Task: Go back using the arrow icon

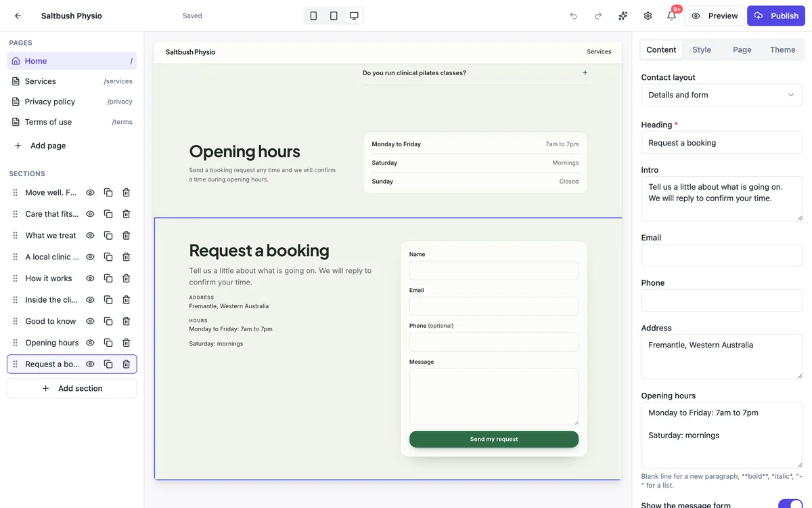Action: 18,16
